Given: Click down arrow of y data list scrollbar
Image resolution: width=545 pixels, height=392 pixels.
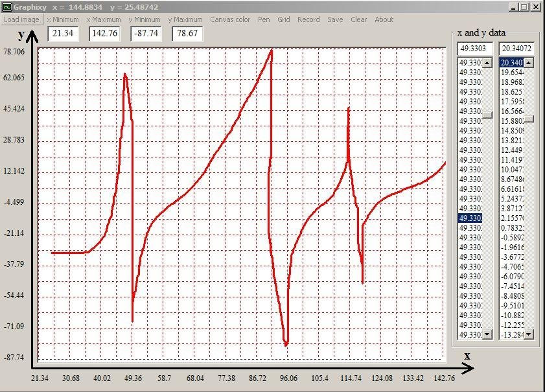Looking at the screenshot, I should click(529, 334).
